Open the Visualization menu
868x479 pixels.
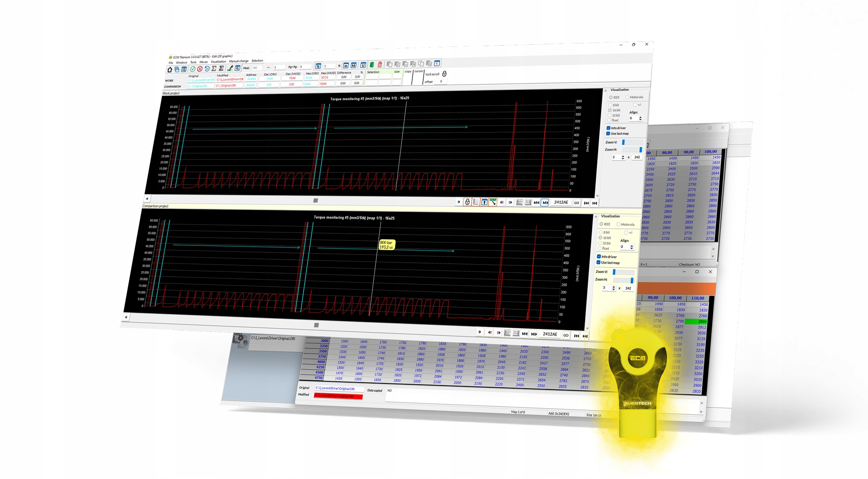218,62
